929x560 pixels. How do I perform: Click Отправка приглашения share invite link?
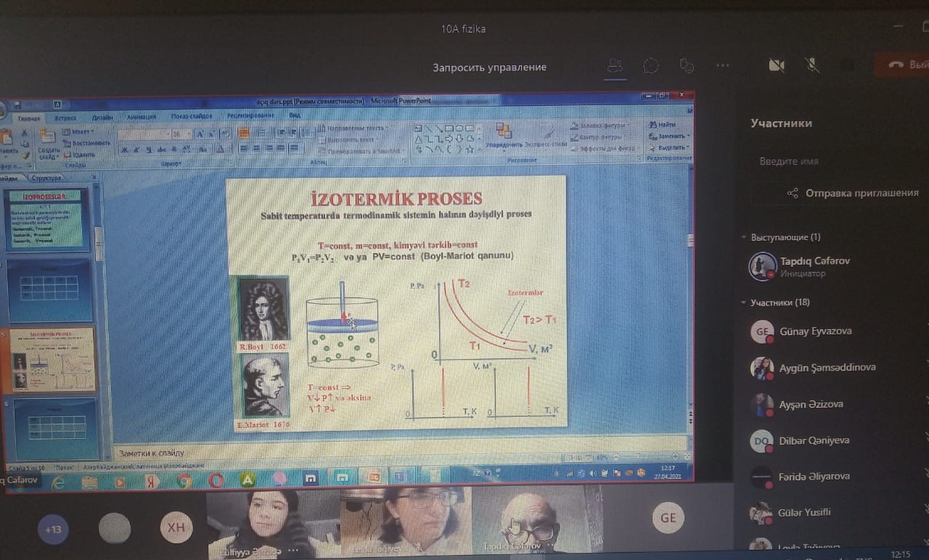pos(853,193)
